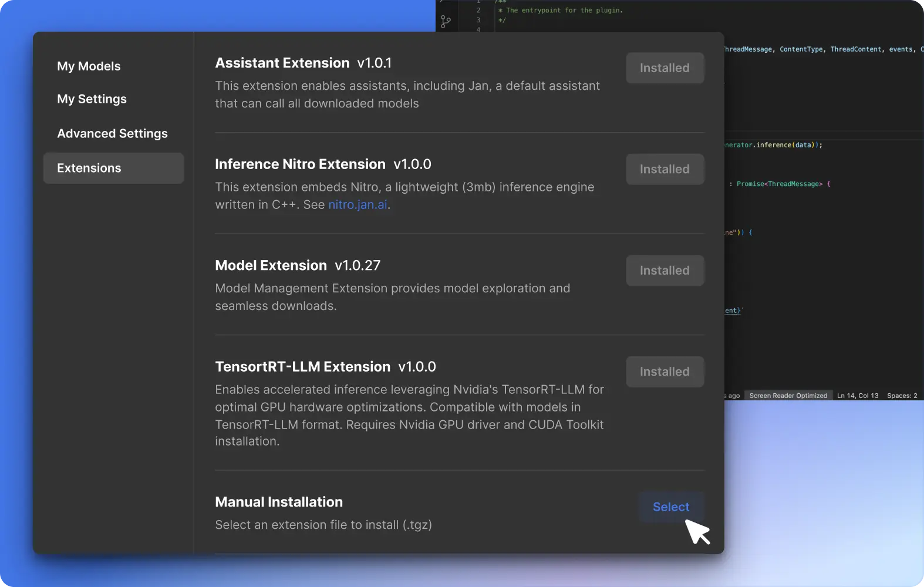The height and width of the screenshot is (587, 924).
Task: Click the Assistant Extension title
Action: pos(282,63)
